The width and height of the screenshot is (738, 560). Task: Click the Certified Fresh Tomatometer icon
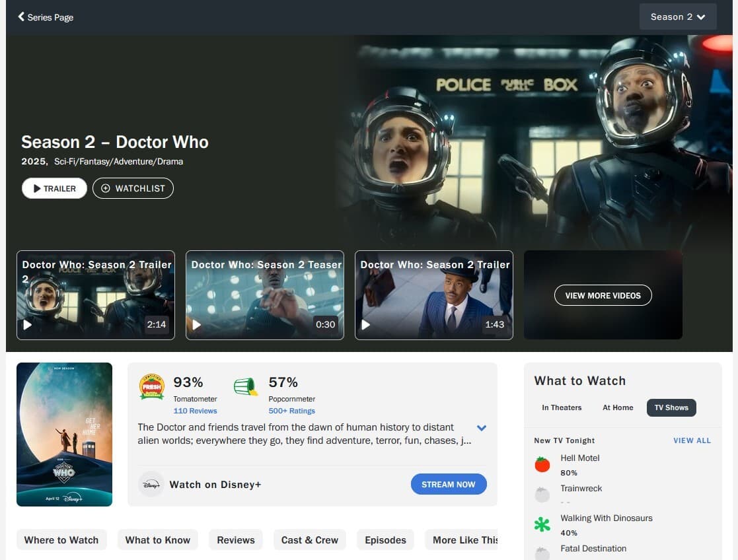(x=151, y=387)
